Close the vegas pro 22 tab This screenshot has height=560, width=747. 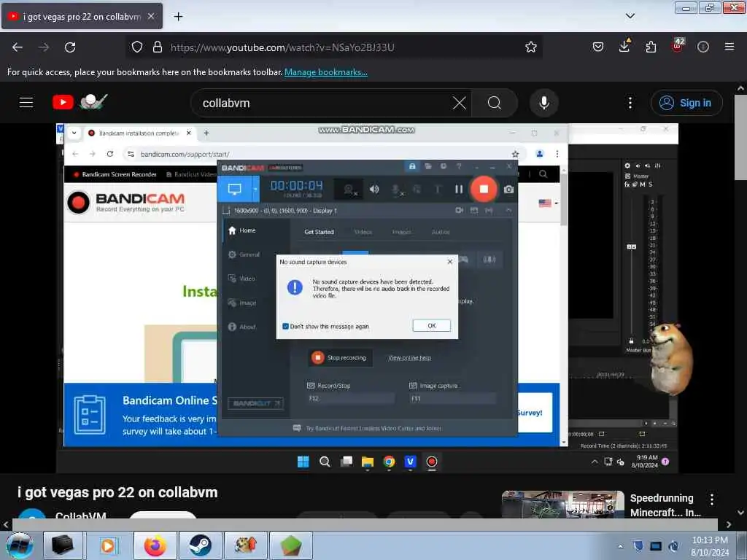[x=150, y=16]
